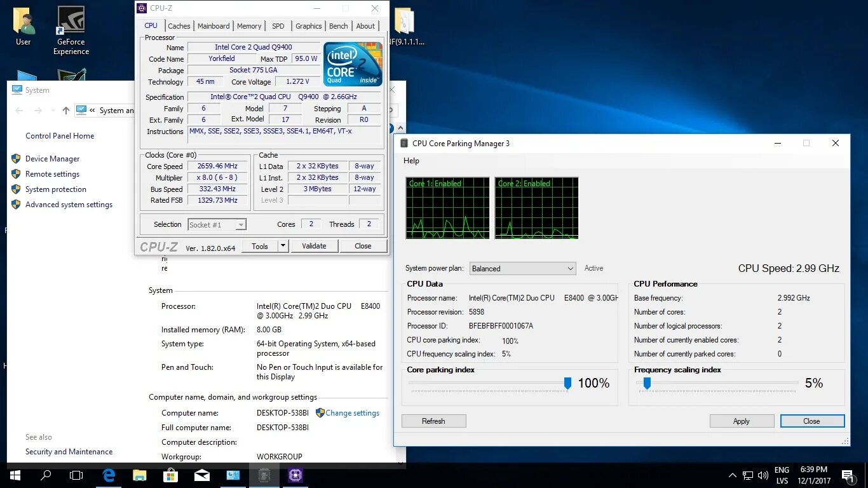Click the Core Speed value 2659.46 MHz
The image size is (868, 488).
point(217,166)
